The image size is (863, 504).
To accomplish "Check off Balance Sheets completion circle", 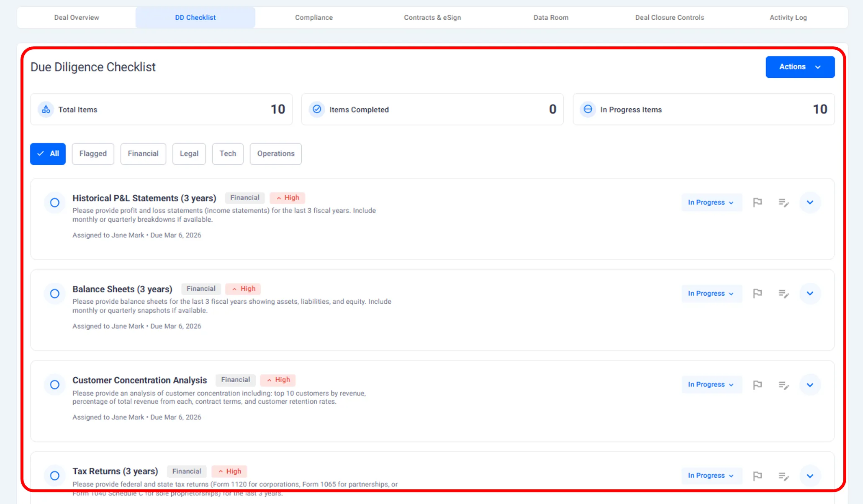I will [x=55, y=294].
